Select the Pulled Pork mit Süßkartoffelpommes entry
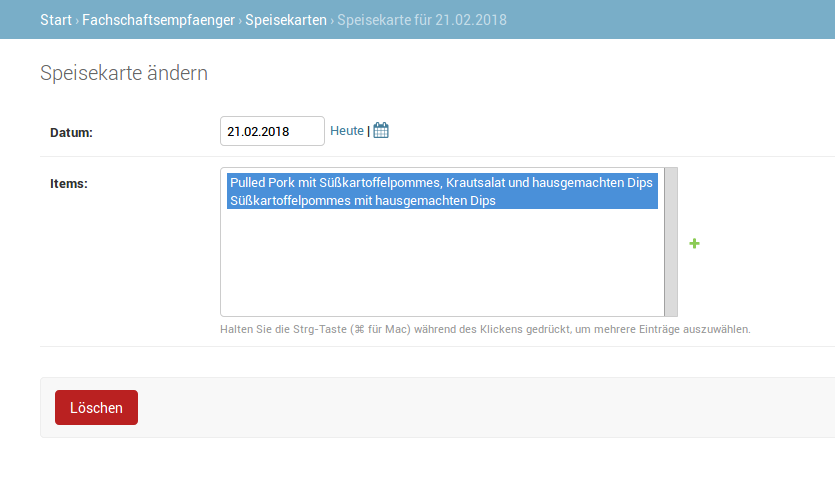835x504 pixels. 442,182
